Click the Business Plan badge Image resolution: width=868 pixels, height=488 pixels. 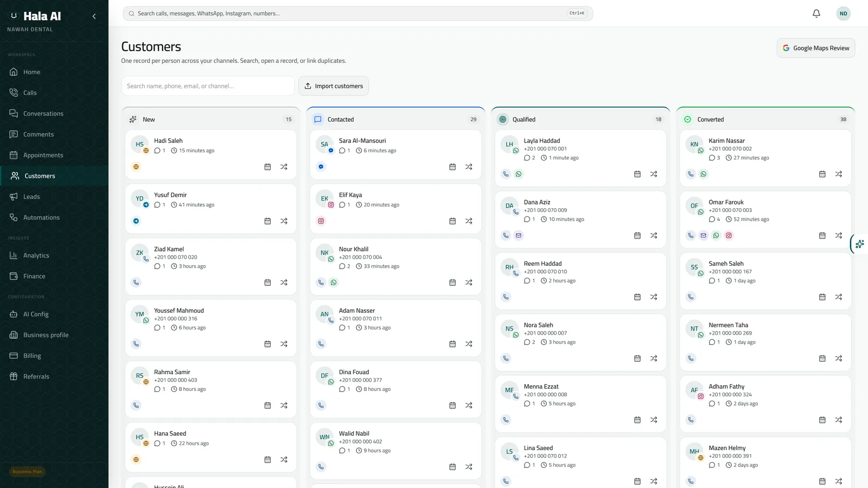[27, 472]
